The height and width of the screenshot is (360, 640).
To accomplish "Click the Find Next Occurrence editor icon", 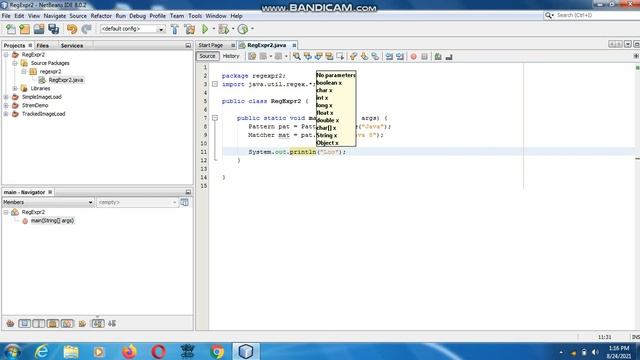I will [318, 56].
